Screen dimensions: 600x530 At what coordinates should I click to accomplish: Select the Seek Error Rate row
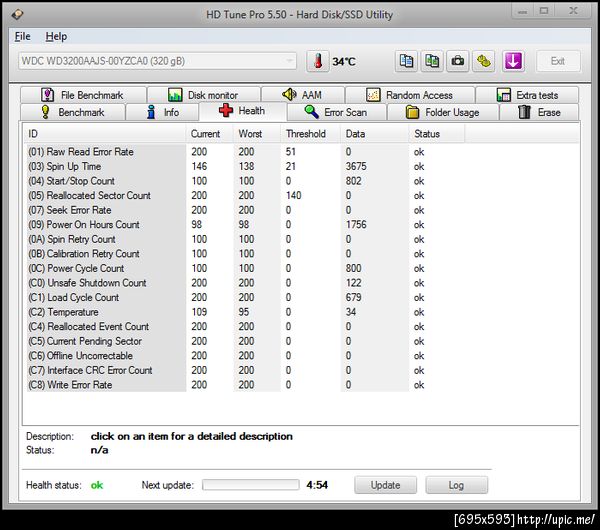click(x=245, y=210)
